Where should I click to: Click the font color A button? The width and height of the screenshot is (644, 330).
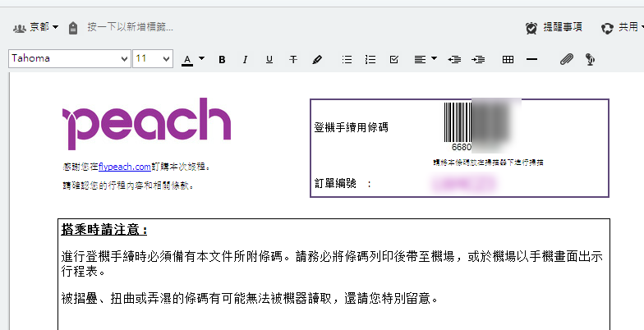coord(187,60)
